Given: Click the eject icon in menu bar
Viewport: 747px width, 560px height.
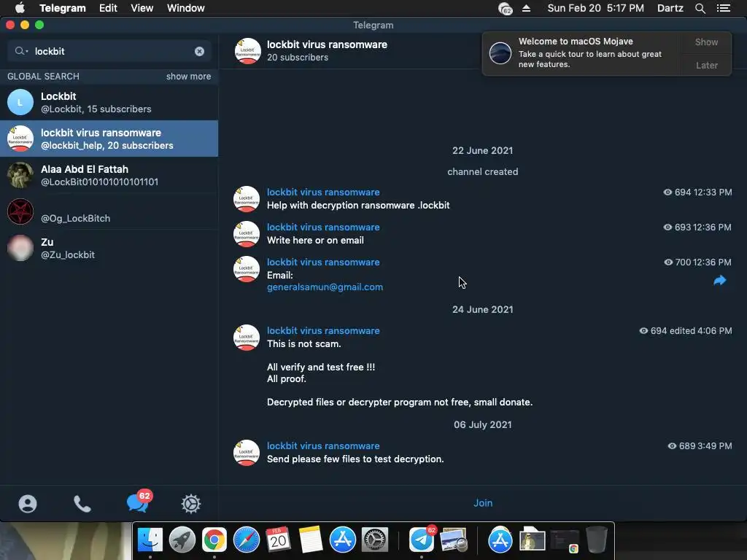Looking at the screenshot, I should click(527, 8).
